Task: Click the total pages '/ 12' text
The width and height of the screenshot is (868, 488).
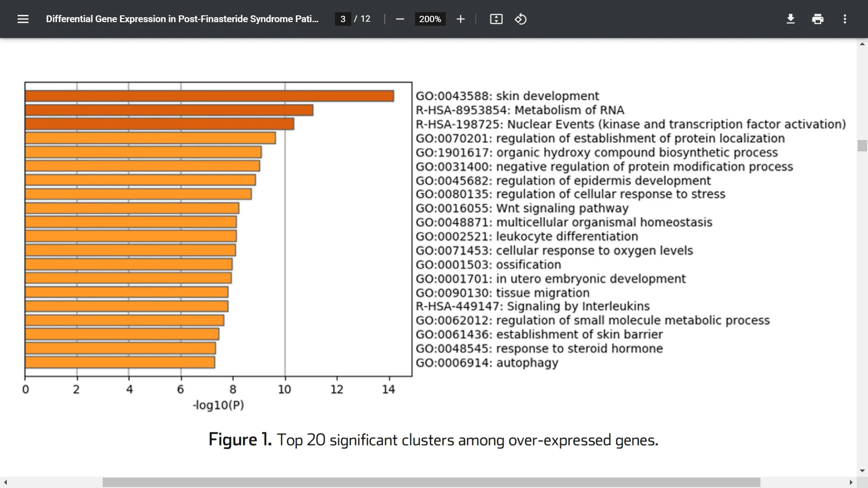Action: [362, 19]
